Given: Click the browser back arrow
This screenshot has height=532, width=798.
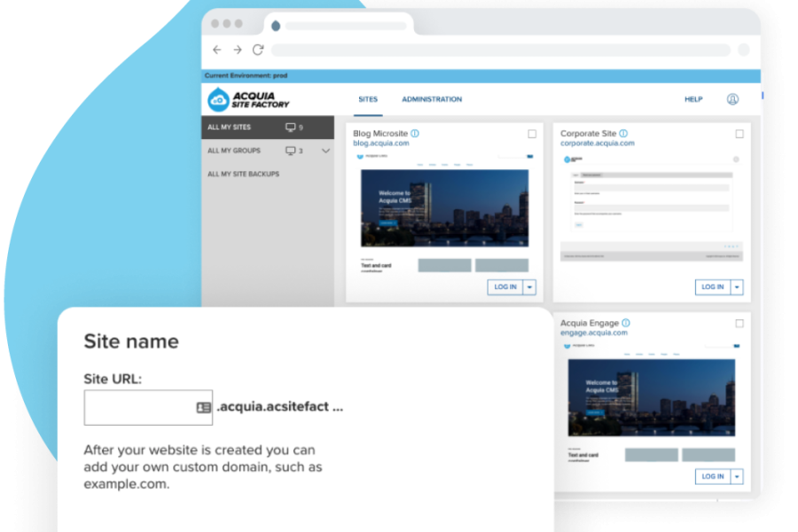Looking at the screenshot, I should point(217,50).
